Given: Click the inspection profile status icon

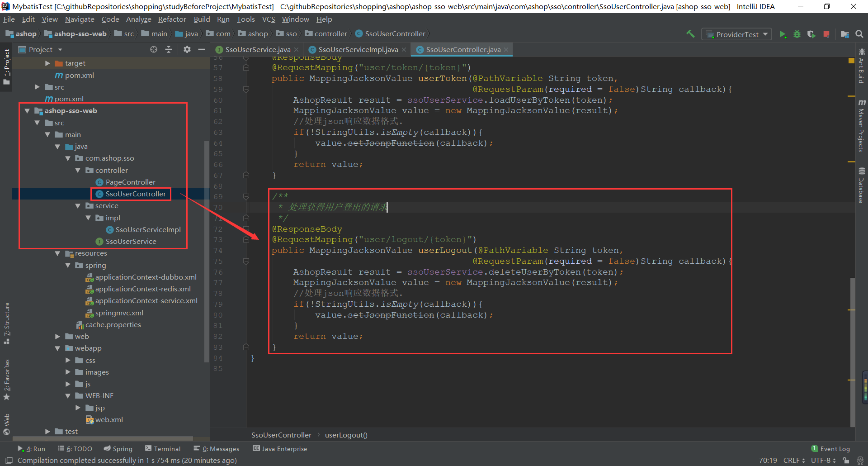Looking at the screenshot, I should (860, 460).
